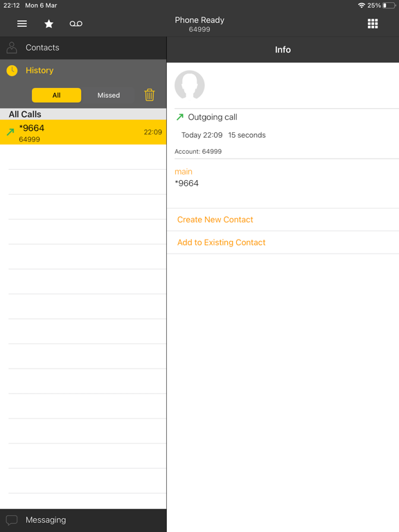The width and height of the screenshot is (399, 532).
Task: Tap the contact avatar placeholder
Action: [x=189, y=85]
